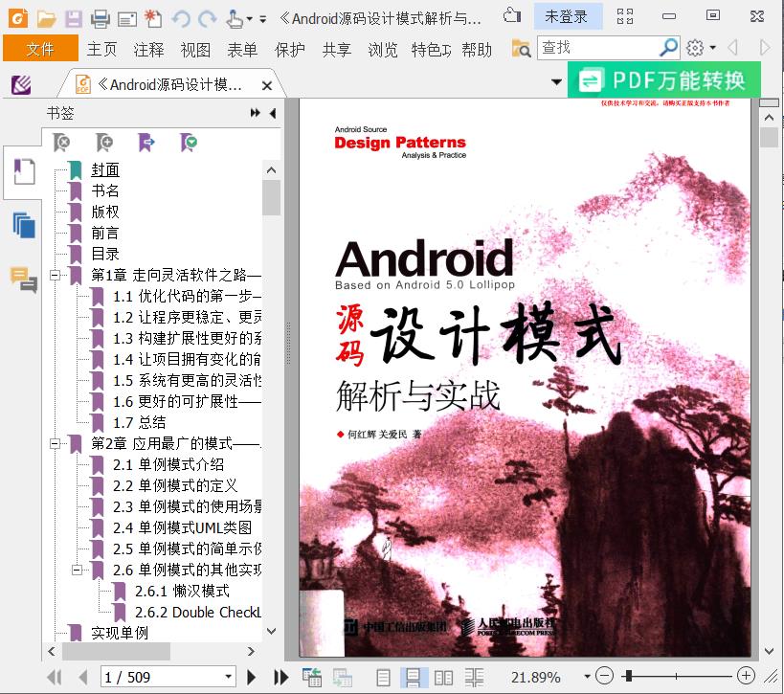Redo the last action
The image size is (784, 694).
pyautogui.click(x=207, y=19)
